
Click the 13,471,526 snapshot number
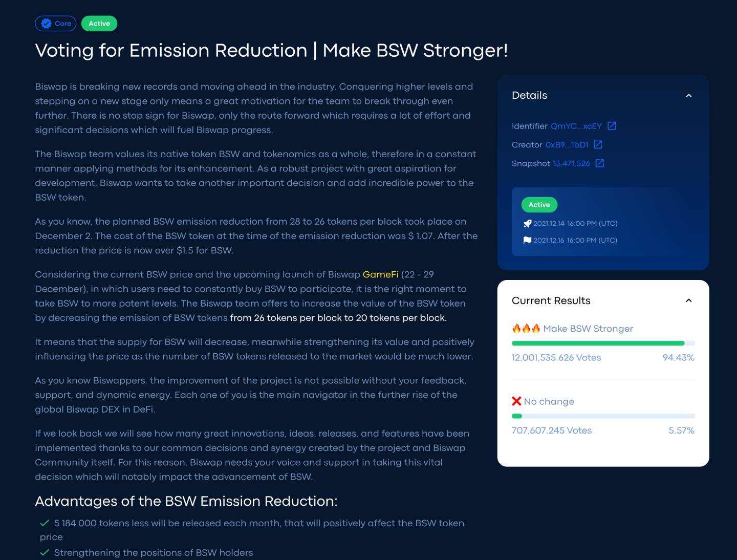pyautogui.click(x=571, y=163)
